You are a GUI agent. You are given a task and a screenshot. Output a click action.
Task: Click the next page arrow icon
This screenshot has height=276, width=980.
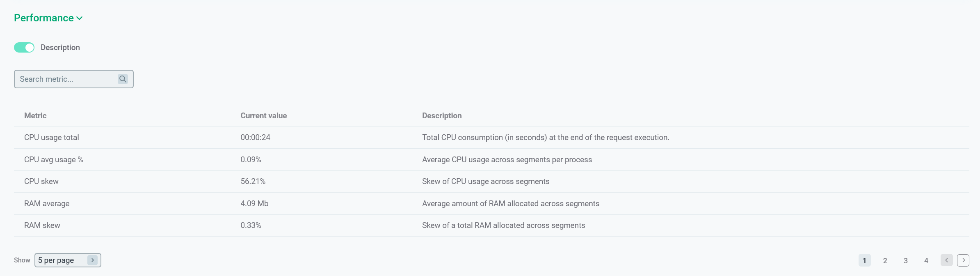[963, 260]
